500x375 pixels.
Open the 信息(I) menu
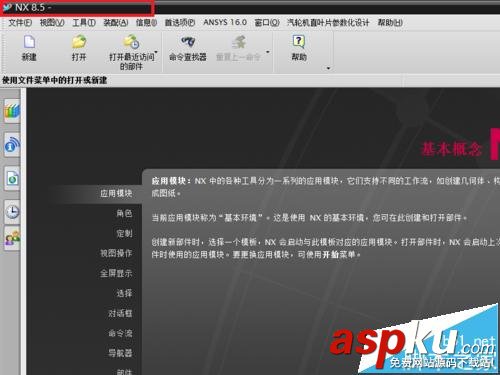[146, 23]
